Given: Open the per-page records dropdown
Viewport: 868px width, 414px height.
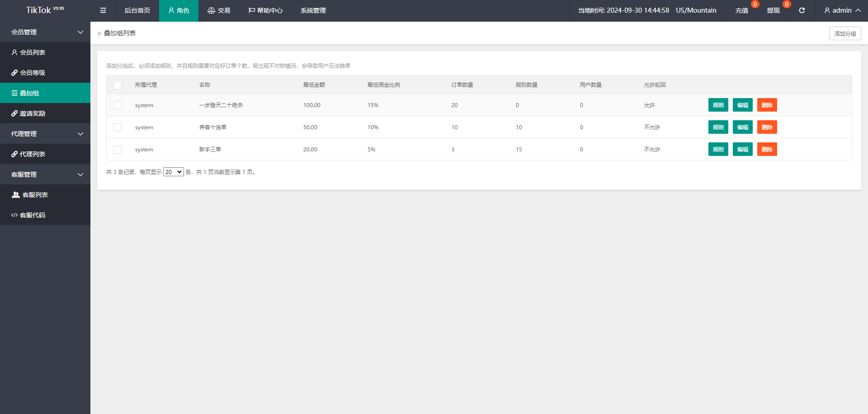Looking at the screenshot, I should 173,172.
